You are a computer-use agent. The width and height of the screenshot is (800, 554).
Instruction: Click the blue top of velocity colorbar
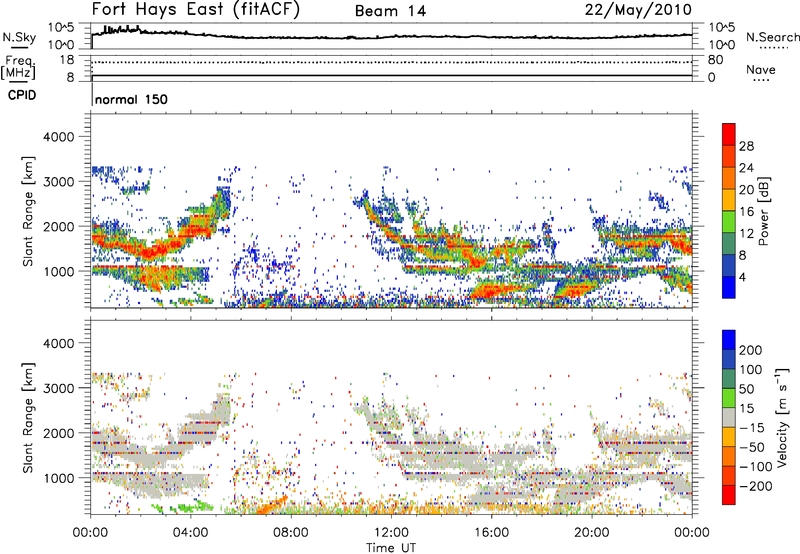pyautogui.click(x=729, y=340)
